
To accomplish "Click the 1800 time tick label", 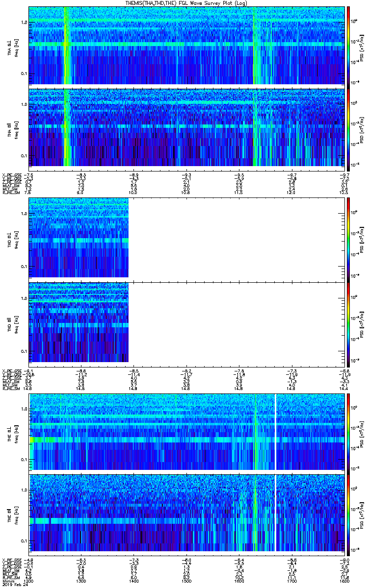I will 344,581.
